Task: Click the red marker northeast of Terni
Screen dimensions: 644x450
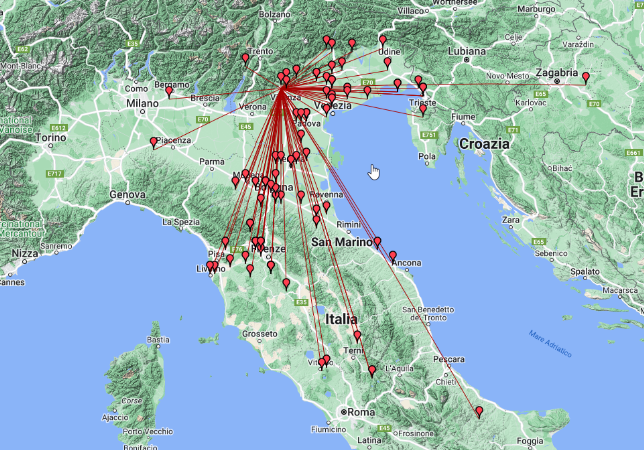Action: (357, 336)
